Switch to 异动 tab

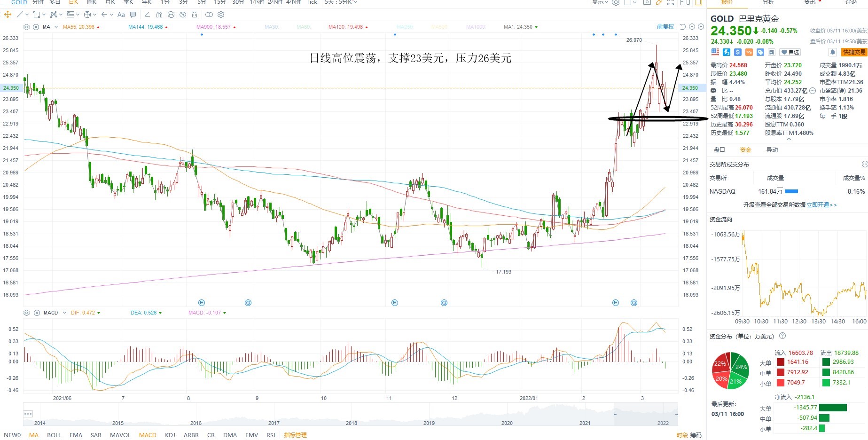pos(772,150)
